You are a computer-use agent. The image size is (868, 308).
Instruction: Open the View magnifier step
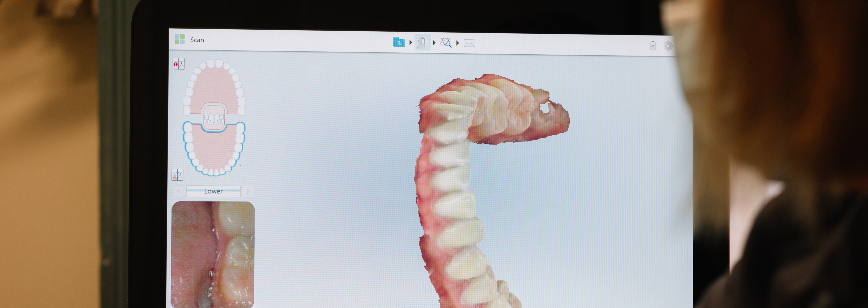coord(446,43)
